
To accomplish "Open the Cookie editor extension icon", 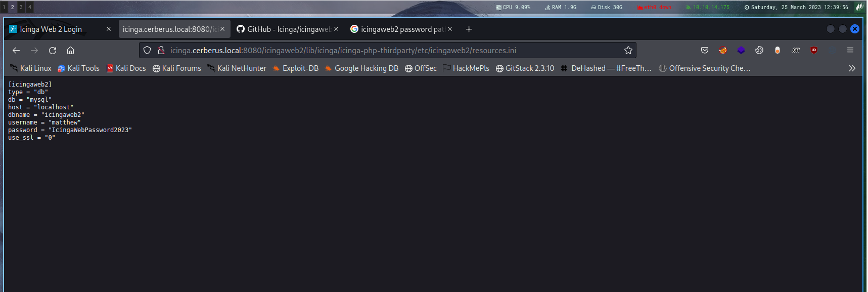I will point(759,50).
